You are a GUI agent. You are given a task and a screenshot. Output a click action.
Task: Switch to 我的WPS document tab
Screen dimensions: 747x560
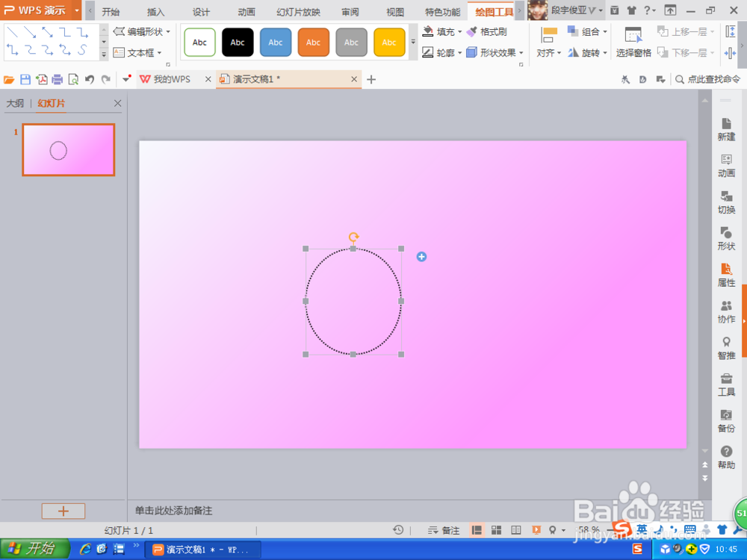coord(172,79)
